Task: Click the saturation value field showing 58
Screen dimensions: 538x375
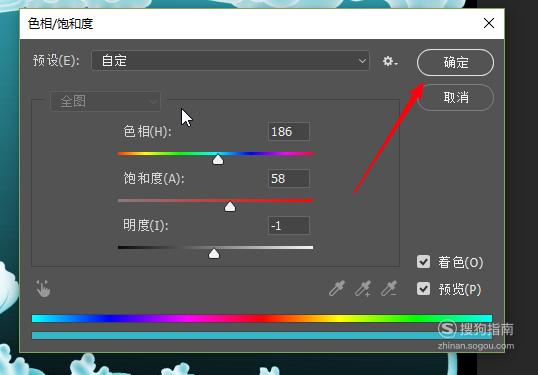Action: 289,178
